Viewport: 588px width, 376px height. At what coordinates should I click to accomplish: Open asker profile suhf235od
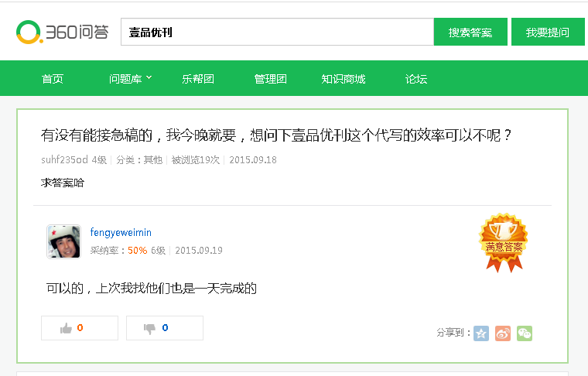click(64, 159)
